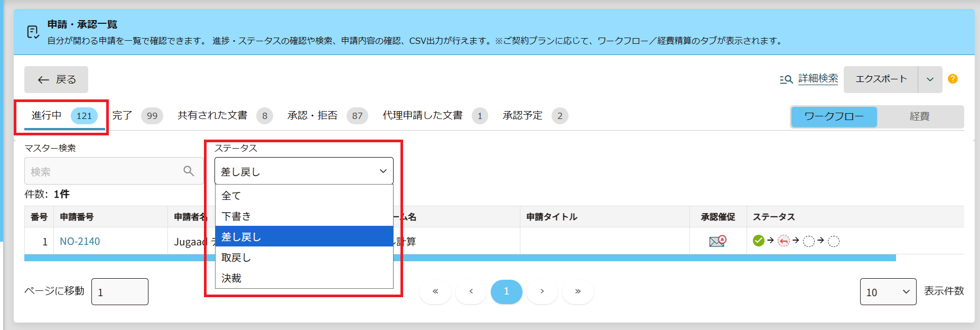The width and height of the screenshot is (980, 330).
Task: Switch view to 経費 toggle
Action: pyautogui.click(x=919, y=116)
